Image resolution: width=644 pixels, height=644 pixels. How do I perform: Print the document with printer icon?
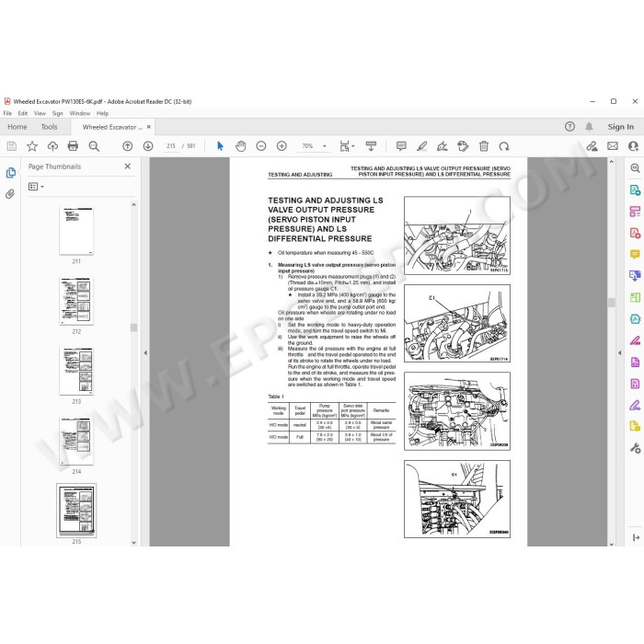[x=73, y=146]
